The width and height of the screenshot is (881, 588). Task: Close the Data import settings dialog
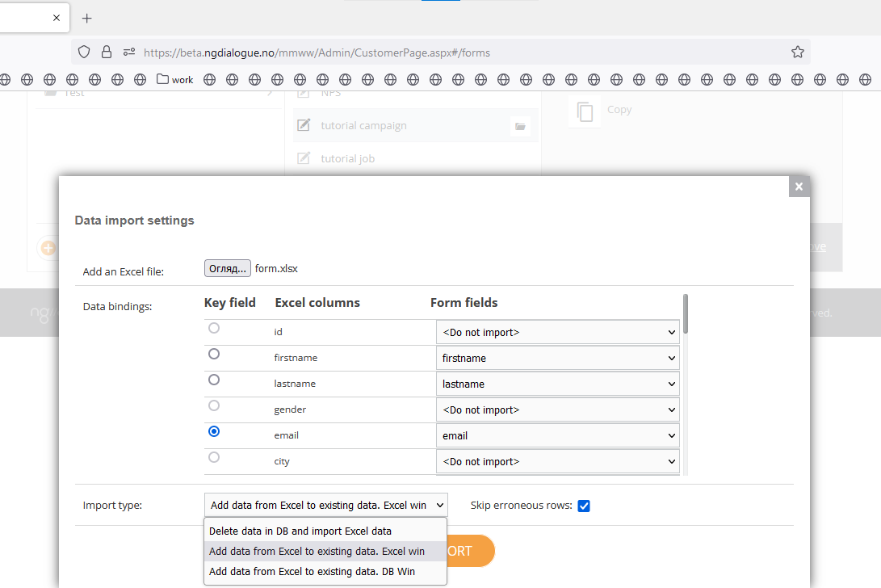[x=799, y=187]
